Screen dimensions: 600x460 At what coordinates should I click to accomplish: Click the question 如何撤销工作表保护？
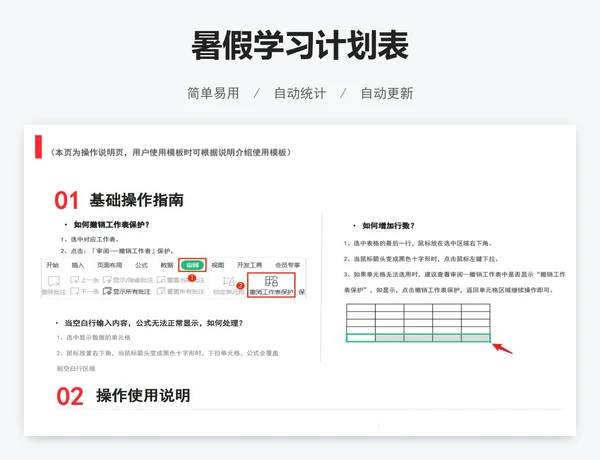pyautogui.click(x=111, y=225)
